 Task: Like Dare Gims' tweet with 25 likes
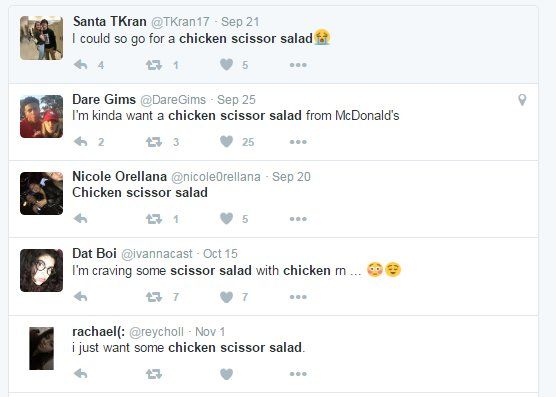pos(226,141)
